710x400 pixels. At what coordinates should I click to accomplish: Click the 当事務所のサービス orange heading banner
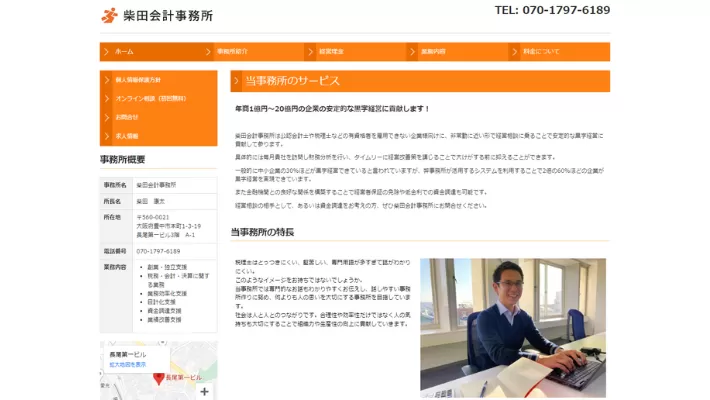click(x=419, y=81)
